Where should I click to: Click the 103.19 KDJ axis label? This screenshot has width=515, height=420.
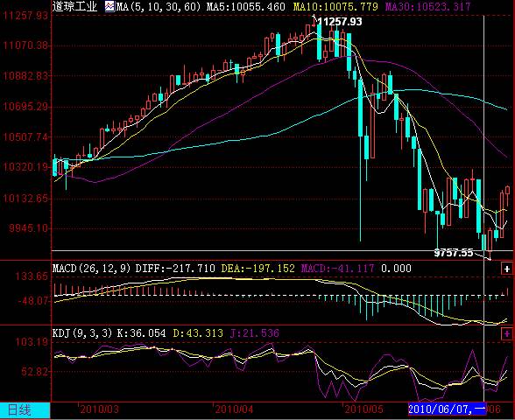[32, 342]
